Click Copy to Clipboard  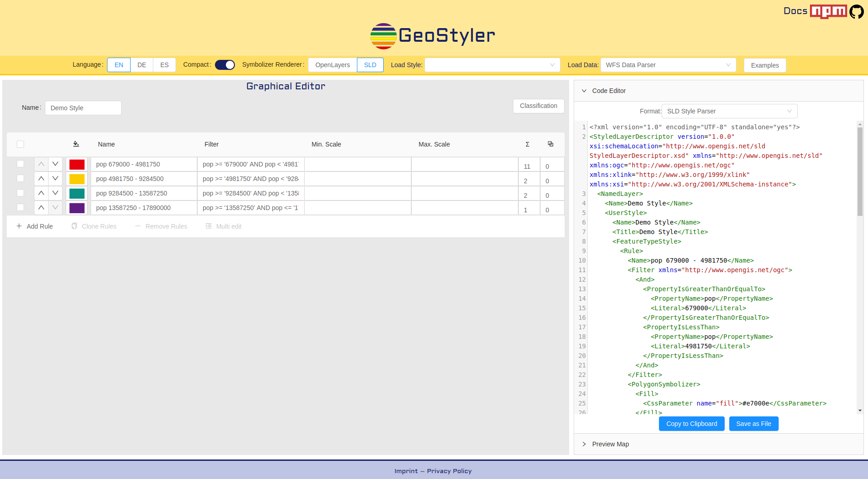[x=692, y=424]
